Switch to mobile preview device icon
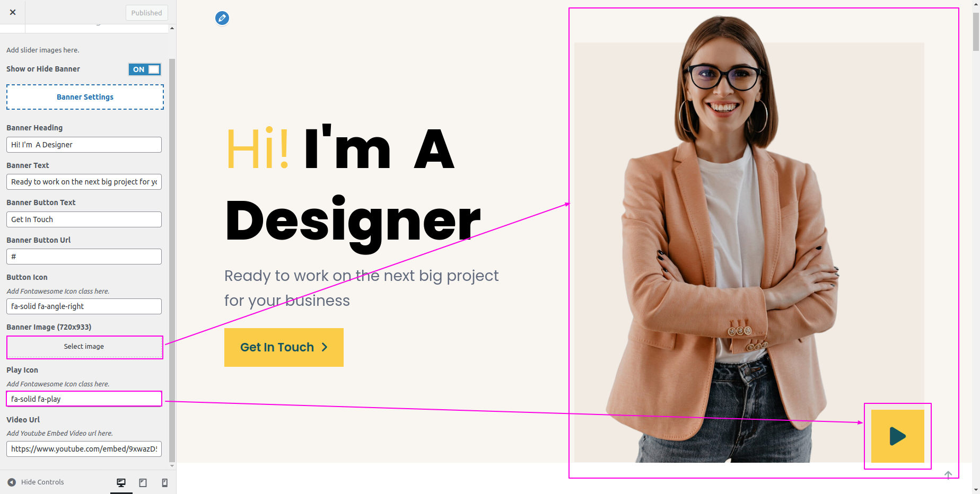 coord(165,482)
